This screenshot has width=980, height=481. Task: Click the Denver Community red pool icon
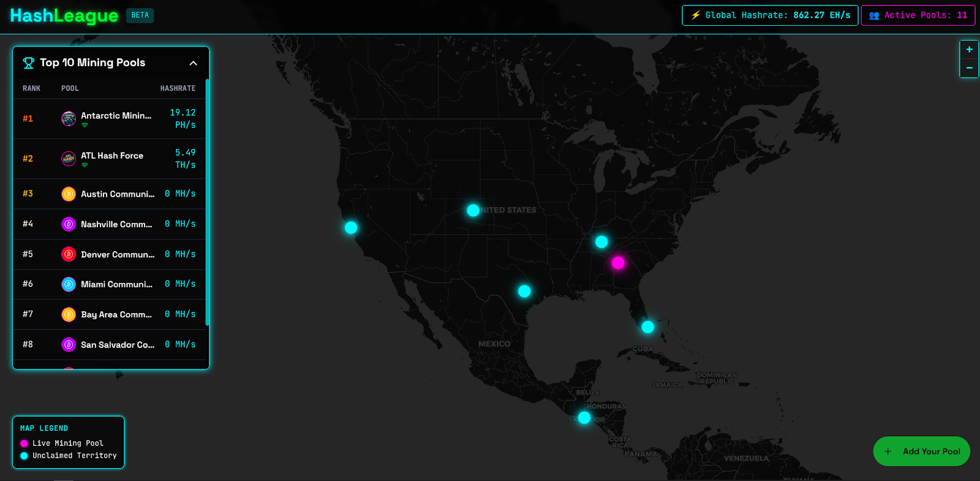tap(69, 254)
